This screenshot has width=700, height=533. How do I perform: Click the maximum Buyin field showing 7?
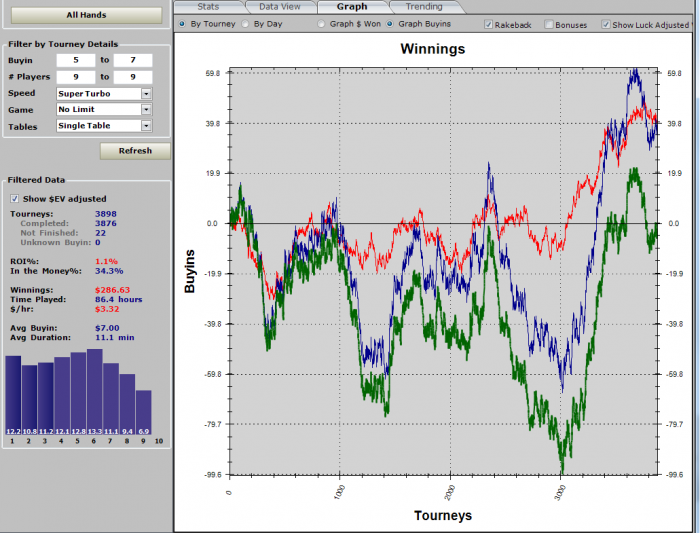(x=133, y=60)
